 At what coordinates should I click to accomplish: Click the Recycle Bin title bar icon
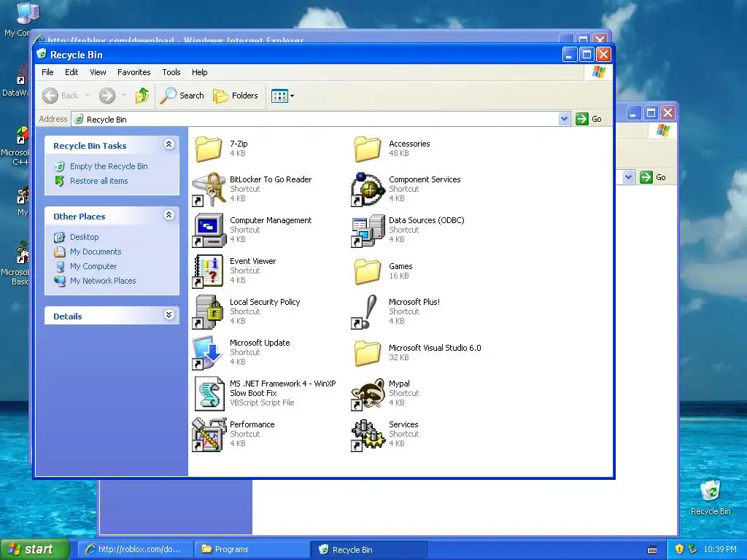(x=42, y=54)
